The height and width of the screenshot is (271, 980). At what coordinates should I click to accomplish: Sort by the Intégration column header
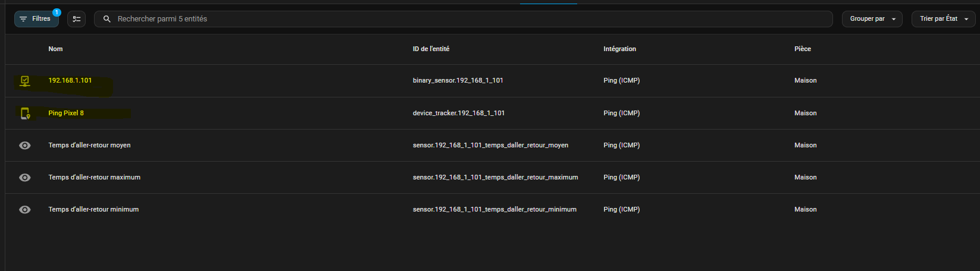coord(619,49)
